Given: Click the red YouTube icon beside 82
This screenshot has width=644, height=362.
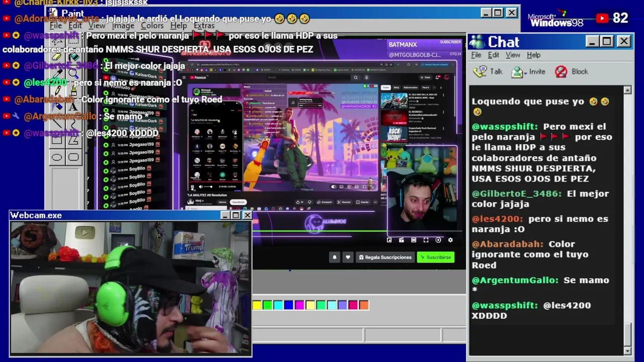Looking at the screenshot, I should (602, 19).
